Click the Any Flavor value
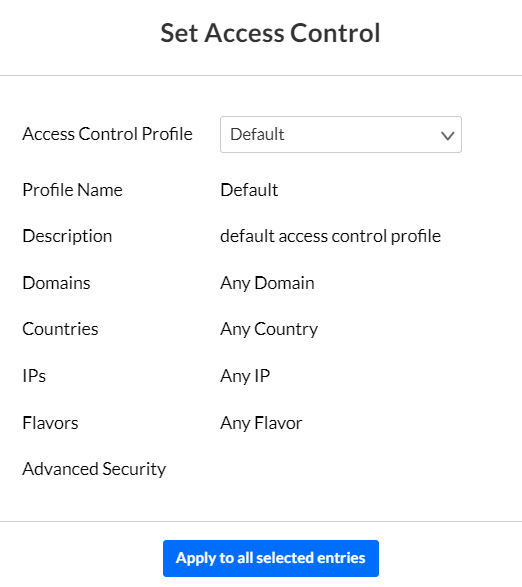 tap(261, 424)
